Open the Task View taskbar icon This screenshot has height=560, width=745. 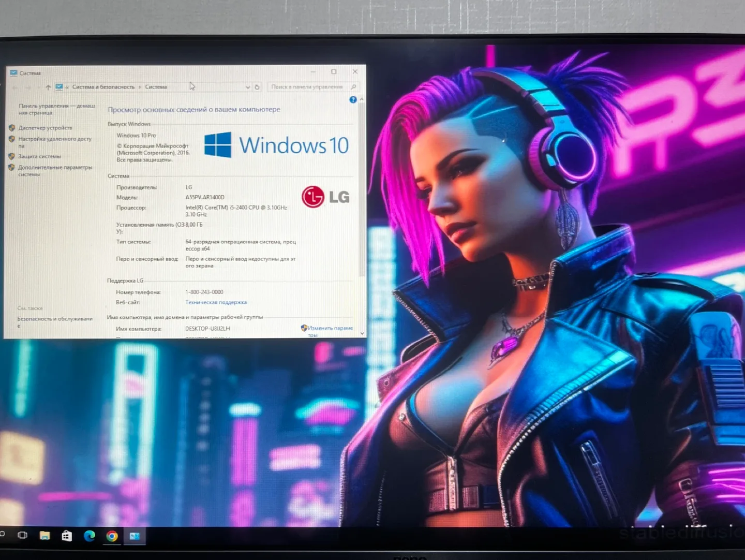(x=23, y=535)
